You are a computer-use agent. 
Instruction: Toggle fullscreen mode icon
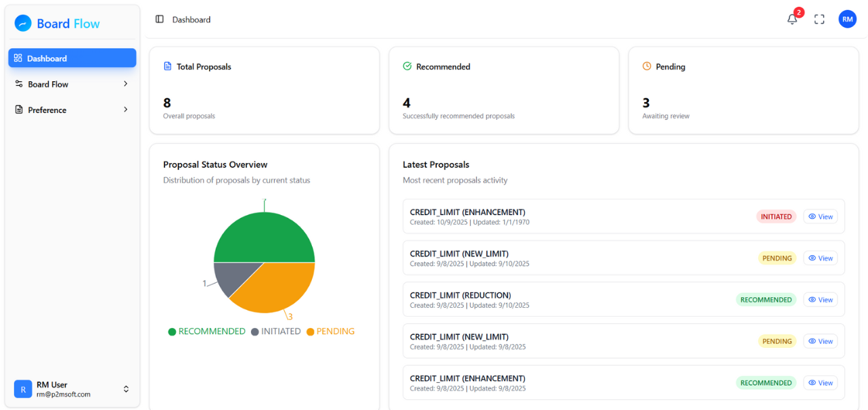819,20
